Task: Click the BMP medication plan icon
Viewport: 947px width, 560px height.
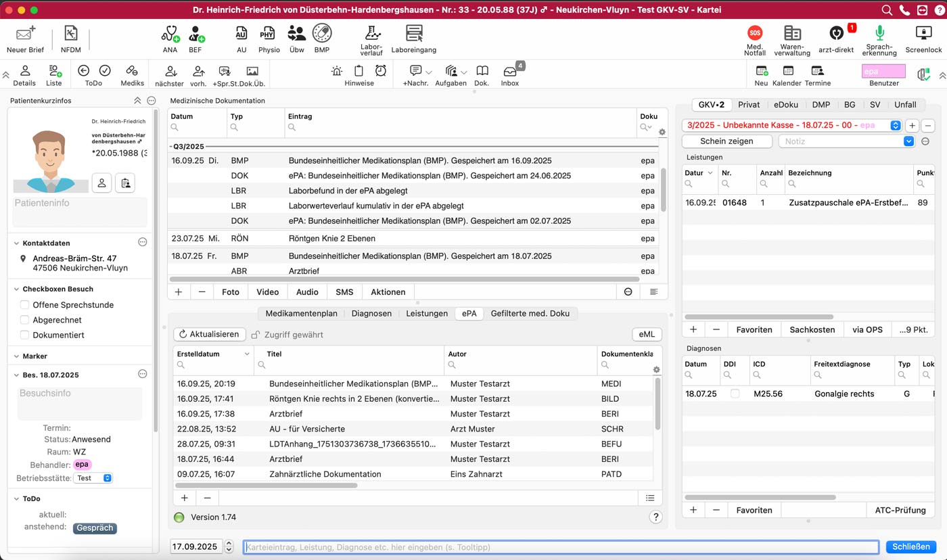Action: click(321, 34)
